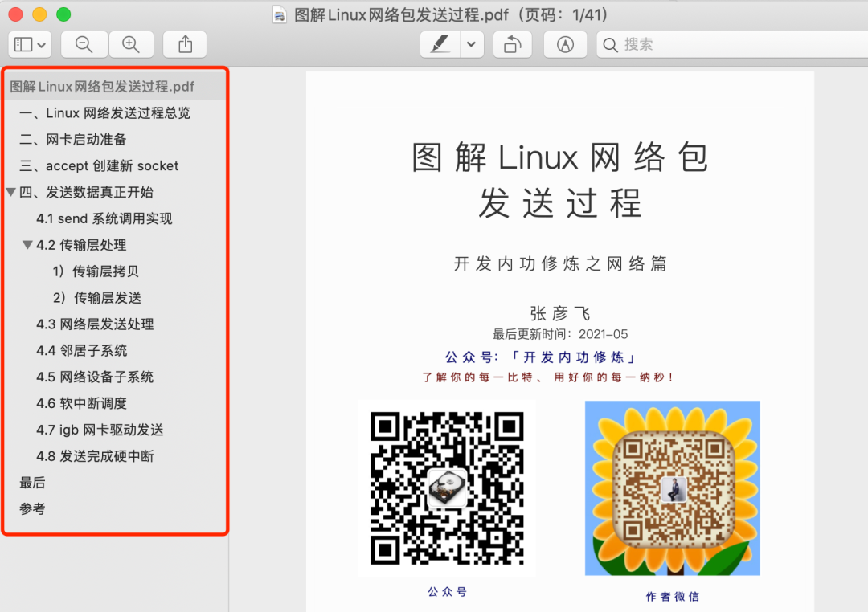
Task: Jump to the 最后 section
Action: pyautogui.click(x=32, y=483)
